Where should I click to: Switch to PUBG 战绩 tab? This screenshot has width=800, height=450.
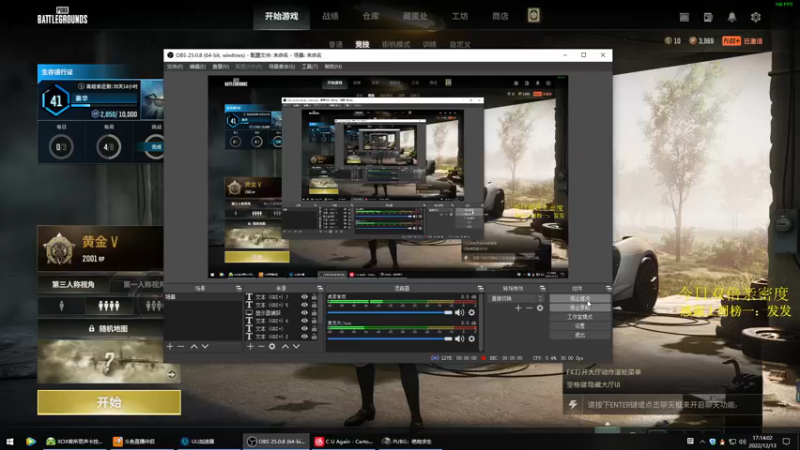pos(330,16)
